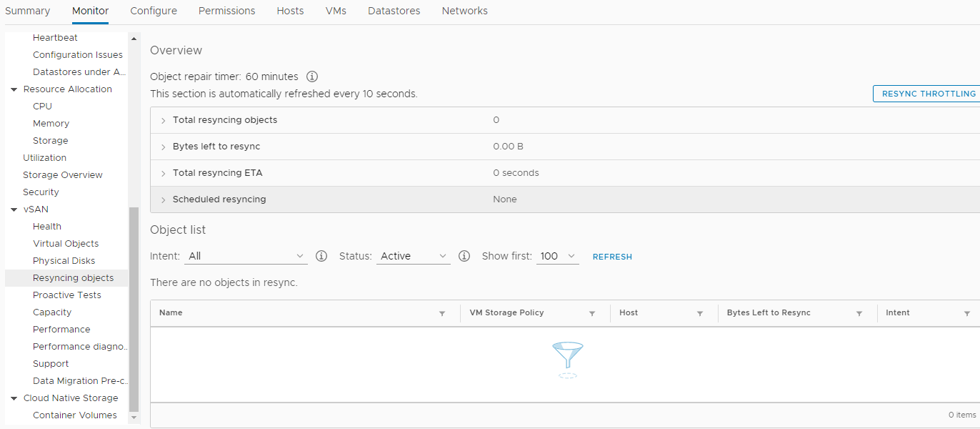This screenshot has height=429, width=980.
Task: Open vSAN Health
Action: pos(47,227)
